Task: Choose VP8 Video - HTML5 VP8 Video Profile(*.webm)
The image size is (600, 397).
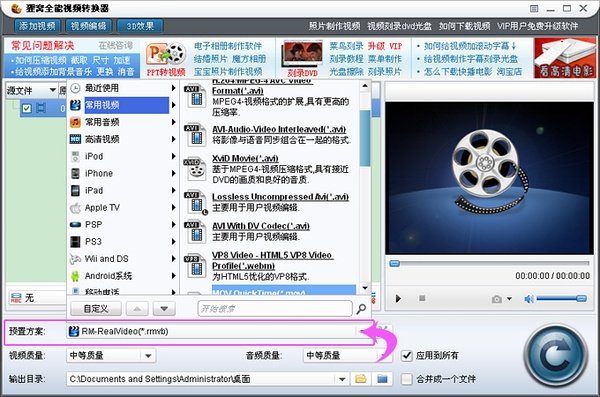Action: pos(272,260)
